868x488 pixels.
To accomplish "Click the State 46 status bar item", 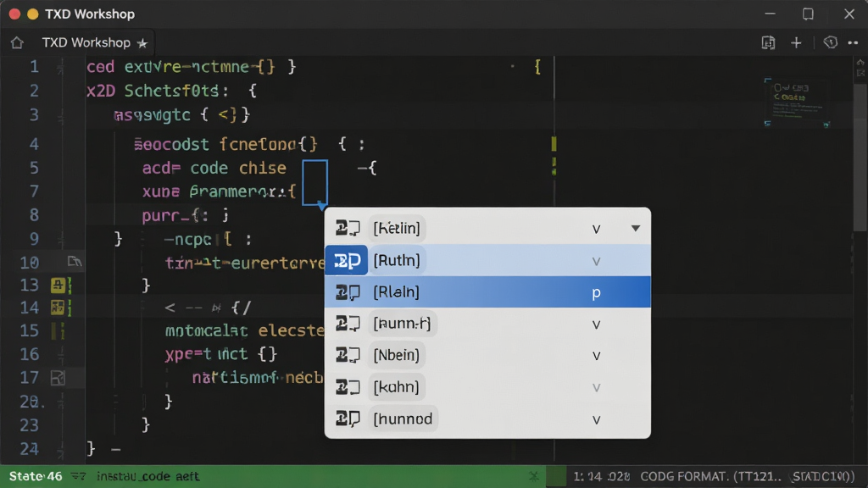I will pos(36,476).
